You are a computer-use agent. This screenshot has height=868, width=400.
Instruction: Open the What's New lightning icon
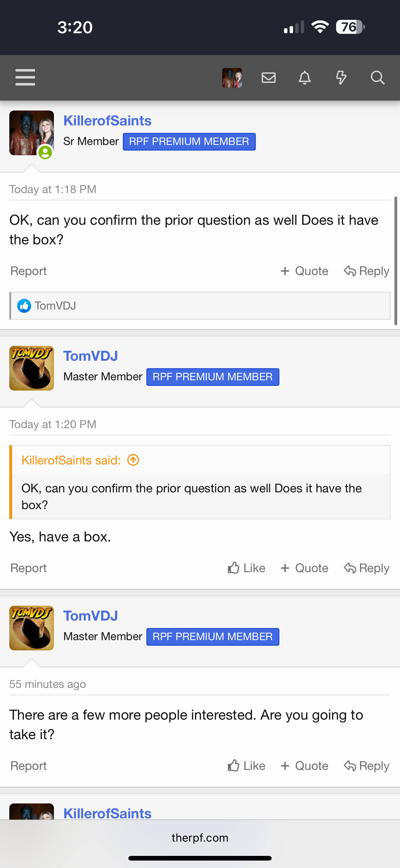tap(341, 78)
